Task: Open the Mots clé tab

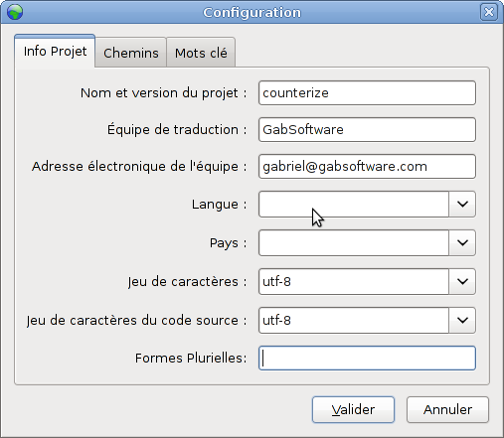Action: [201, 53]
